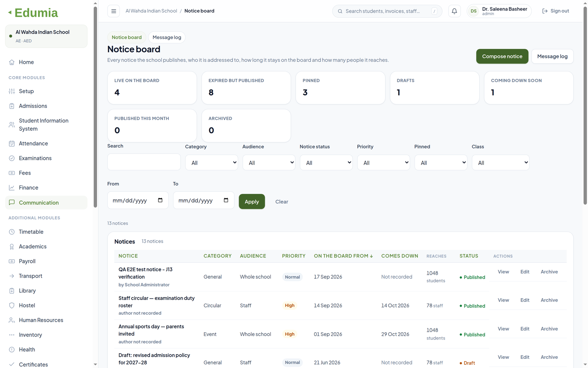Image resolution: width=588 pixels, height=368 pixels.
Task: Click the Timetable clock icon
Action: (x=12, y=232)
